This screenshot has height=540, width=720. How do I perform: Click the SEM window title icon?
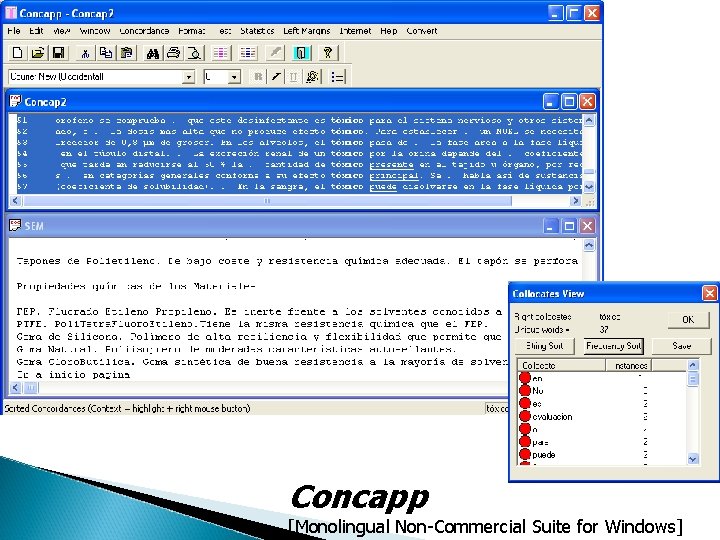tap(16, 225)
